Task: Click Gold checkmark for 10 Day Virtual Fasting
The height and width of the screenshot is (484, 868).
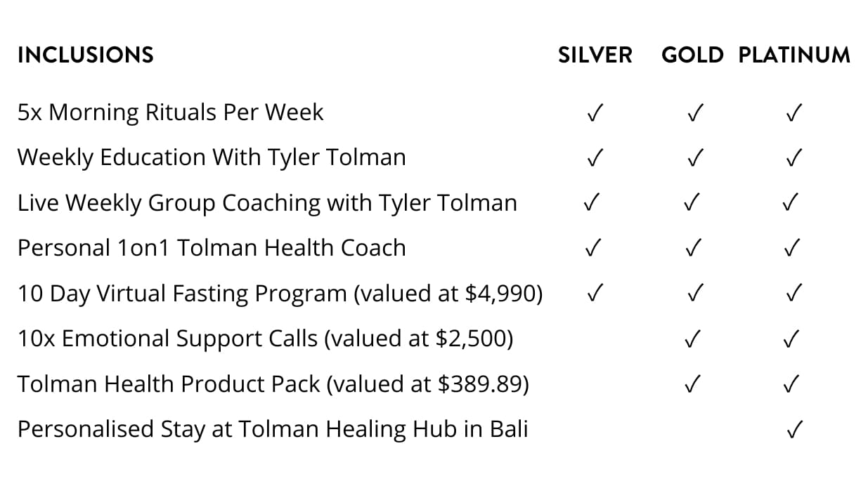Action: click(694, 294)
